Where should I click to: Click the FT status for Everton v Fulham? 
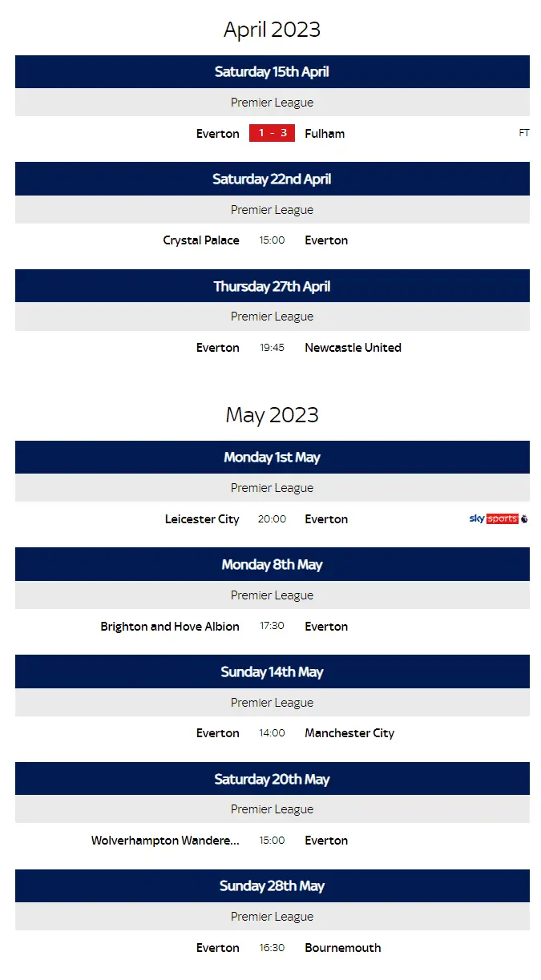tap(523, 134)
